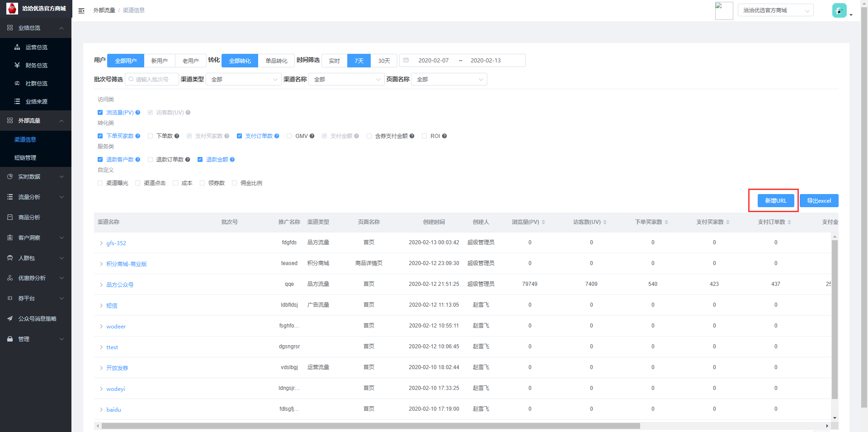Enable the GMV checkbox
This screenshot has width=868, height=432.
coord(289,136)
